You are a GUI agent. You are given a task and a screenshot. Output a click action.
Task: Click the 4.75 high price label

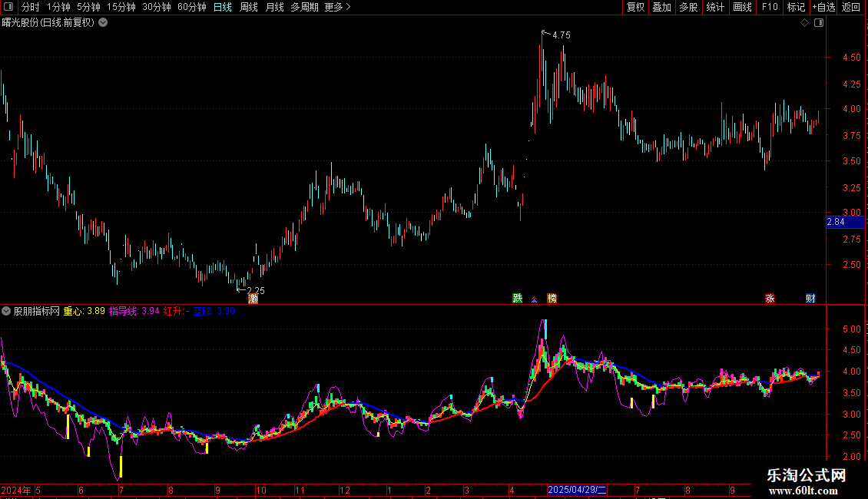562,35
